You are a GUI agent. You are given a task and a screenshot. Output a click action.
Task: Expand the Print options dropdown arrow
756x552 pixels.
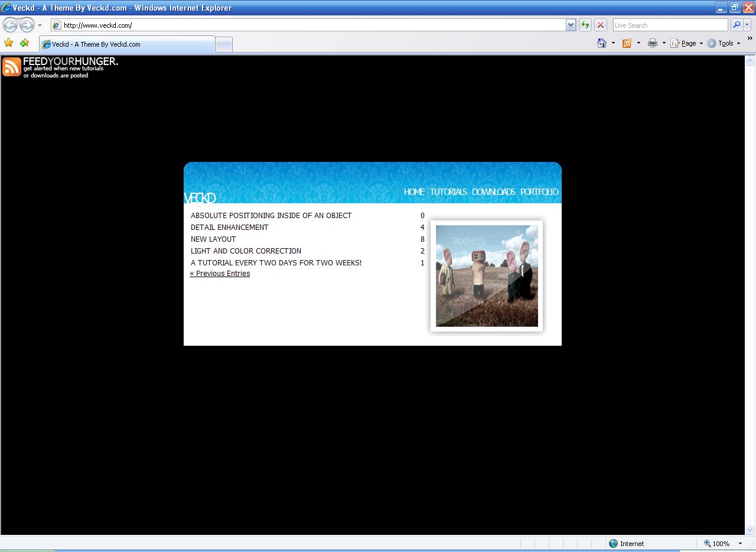[x=664, y=43]
